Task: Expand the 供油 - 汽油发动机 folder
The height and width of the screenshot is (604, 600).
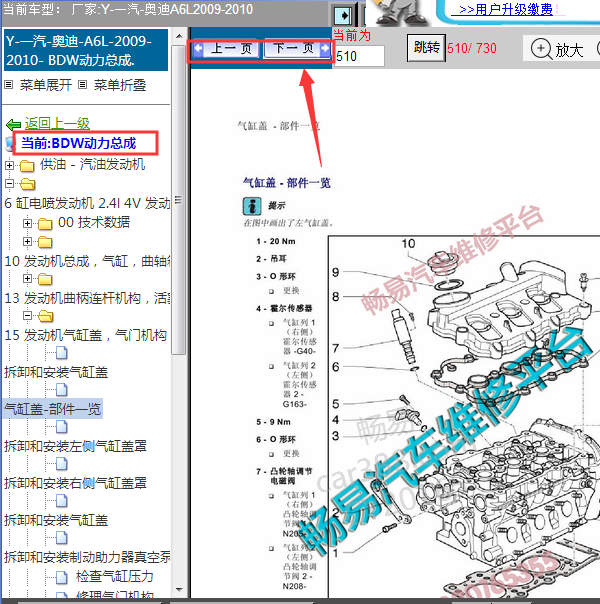Action: click(x=9, y=165)
